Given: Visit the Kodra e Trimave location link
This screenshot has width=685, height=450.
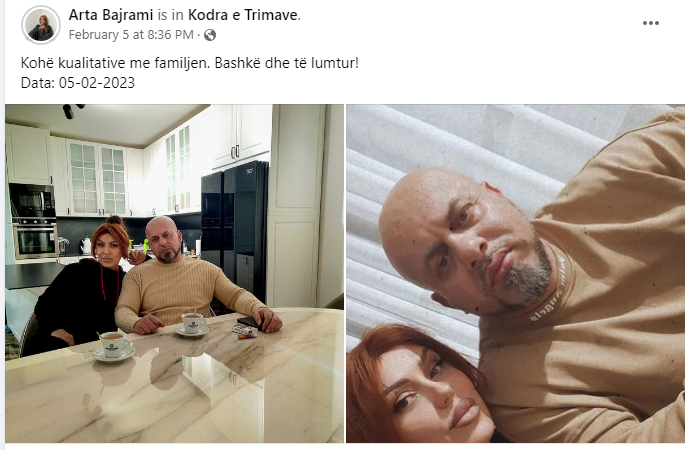Looking at the screenshot, I should point(242,15).
